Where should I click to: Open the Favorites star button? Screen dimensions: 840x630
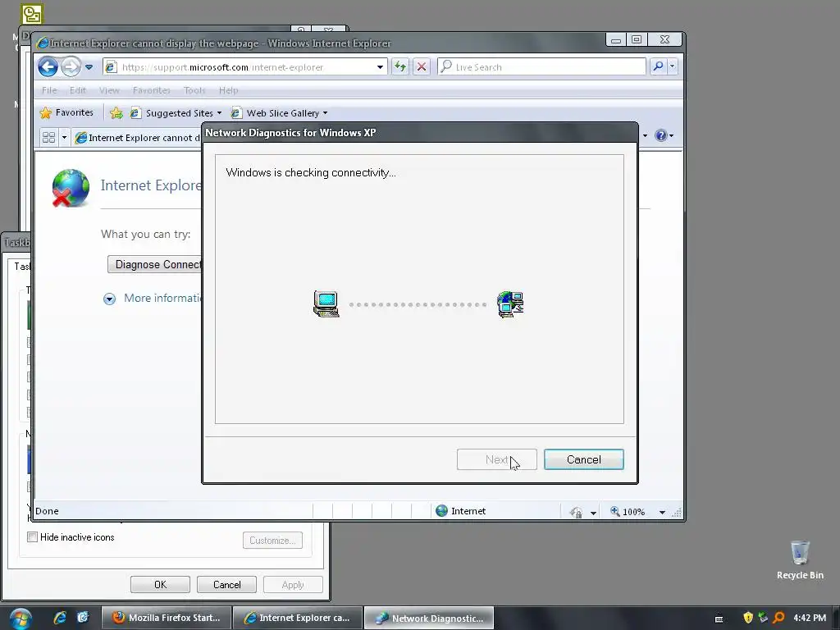[66, 112]
